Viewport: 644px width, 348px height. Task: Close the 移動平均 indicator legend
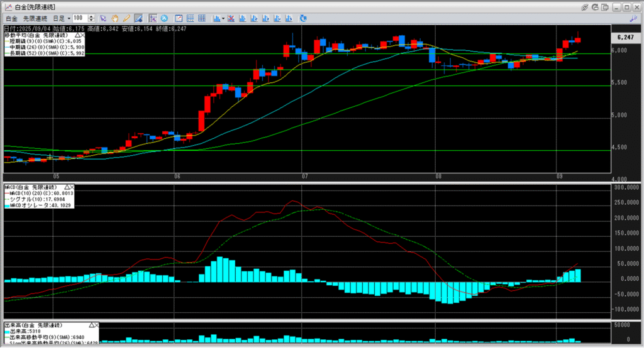(x=82, y=35)
